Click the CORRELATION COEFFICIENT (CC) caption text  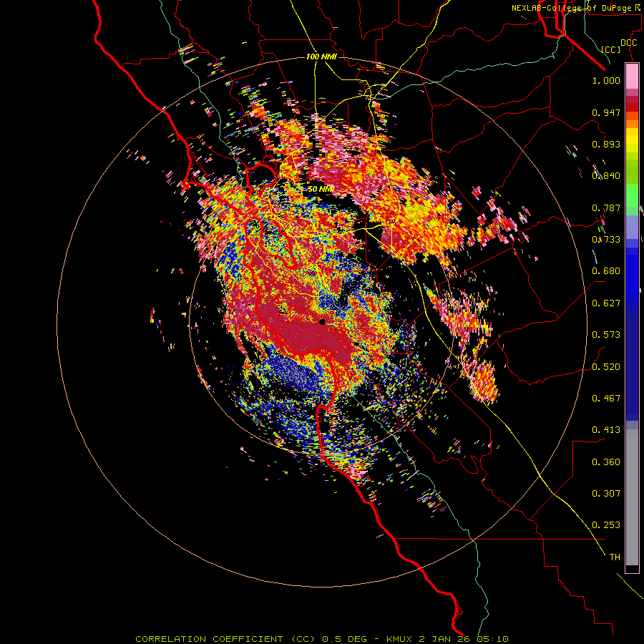[x=225, y=639]
